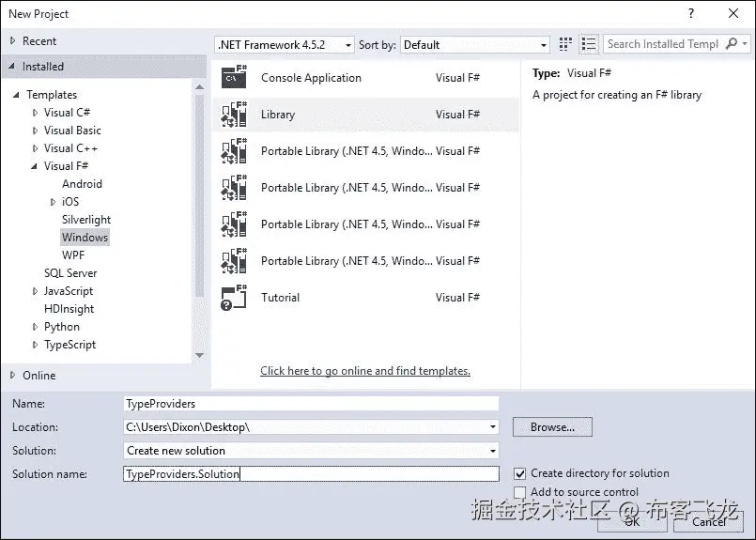
Task: Click the Tutorial template icon
Action: 235,298
